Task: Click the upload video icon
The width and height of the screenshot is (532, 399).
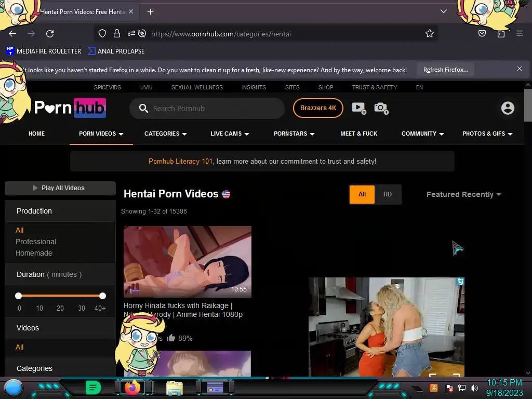Action: pyautogui.click(x=358, y=108)
